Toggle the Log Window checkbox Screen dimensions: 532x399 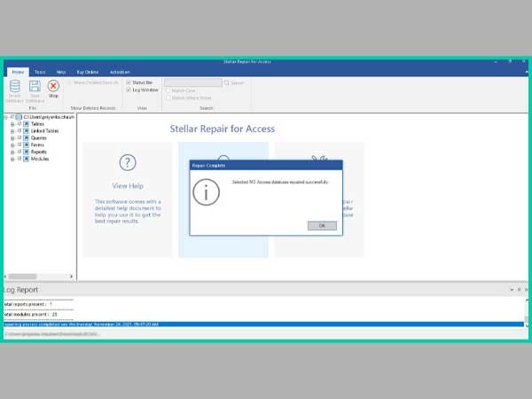129,90
